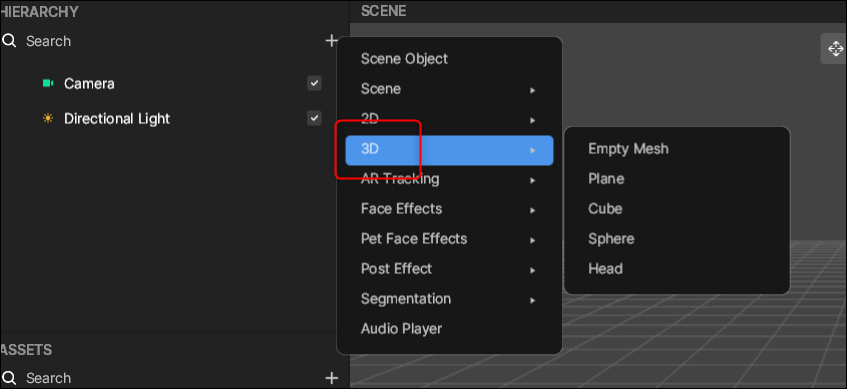Open the 2D menu entry
847x389 pixels.
[x=449, y=119]
